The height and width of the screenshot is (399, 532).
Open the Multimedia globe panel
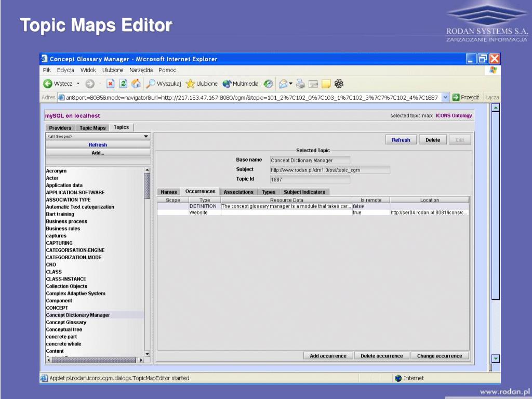241,84
